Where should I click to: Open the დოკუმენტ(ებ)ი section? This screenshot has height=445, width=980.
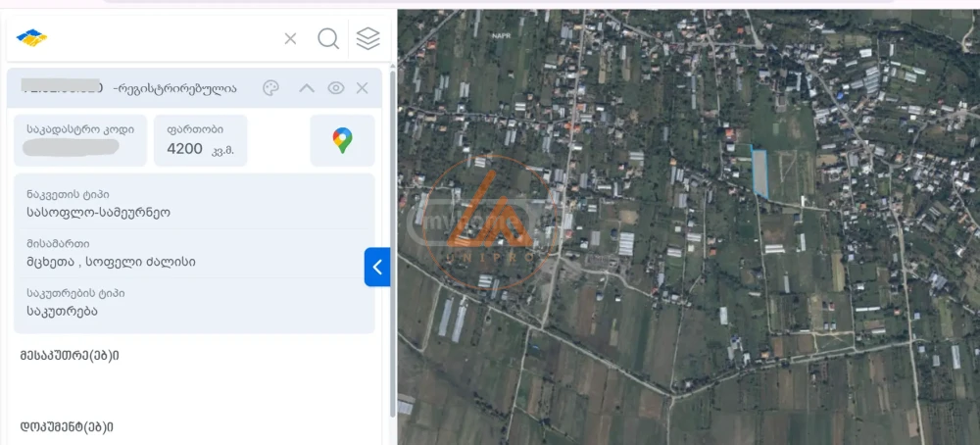pos(67,426)
